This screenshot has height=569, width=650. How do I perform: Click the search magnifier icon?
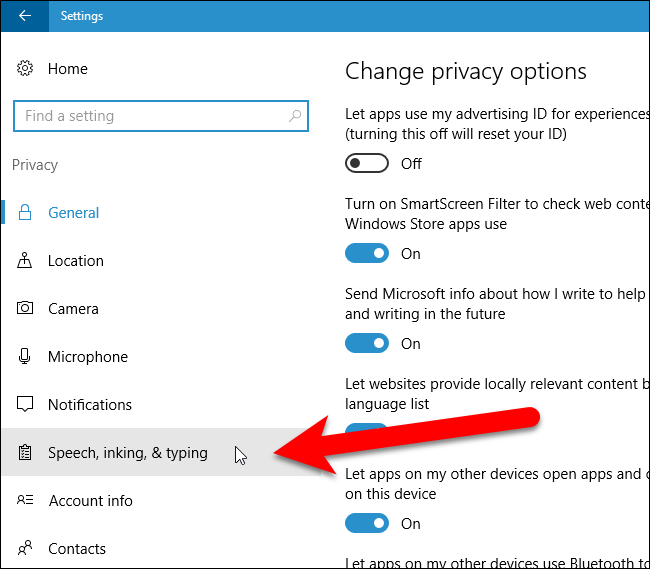[295, 116]
